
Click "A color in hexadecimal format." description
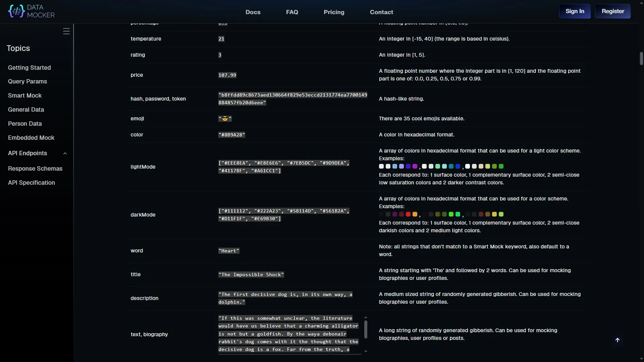[417, 135]
